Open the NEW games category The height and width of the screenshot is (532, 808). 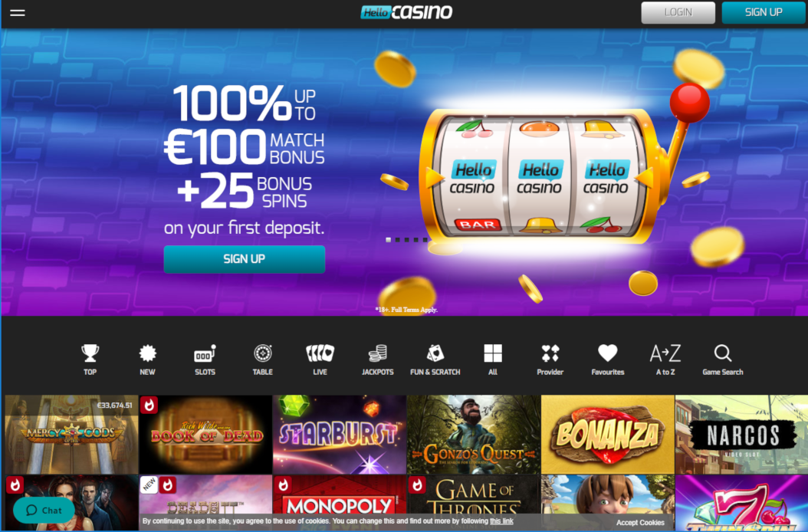[x=147, y=360]
